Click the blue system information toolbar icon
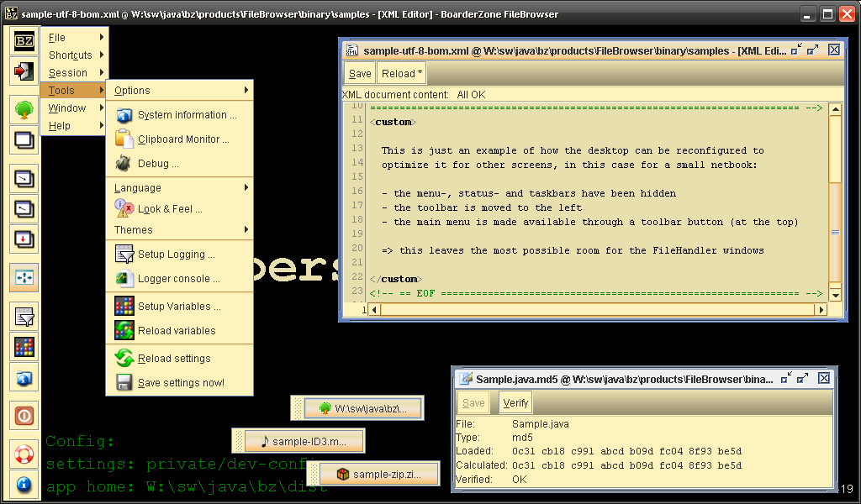 click(x=24, y=377)
